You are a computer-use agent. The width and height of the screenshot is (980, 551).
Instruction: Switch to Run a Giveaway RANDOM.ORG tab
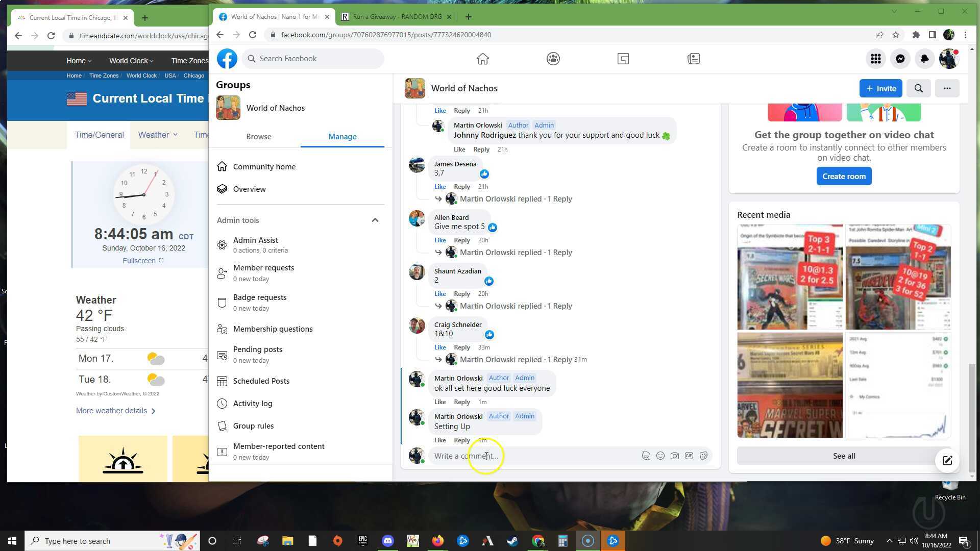[x=397, y=17]
